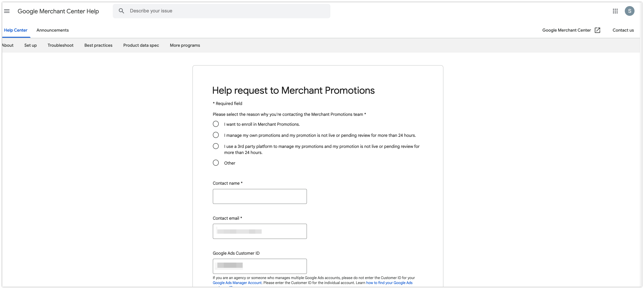The image size is (644, 289).
Task: Click the search magnifier icon
Action: pos(121,11)
